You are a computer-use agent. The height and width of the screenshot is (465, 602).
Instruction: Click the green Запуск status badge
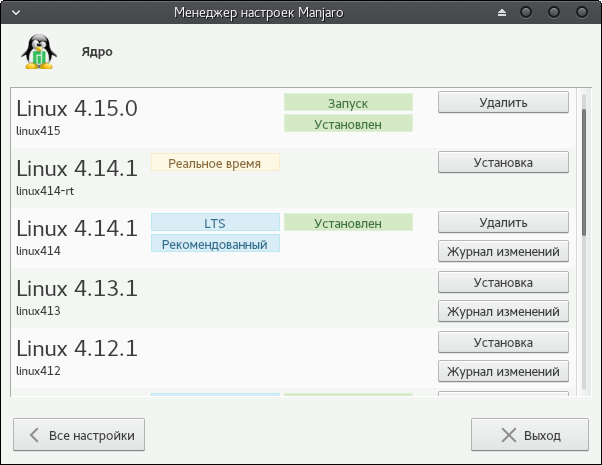tap(348, 103)
